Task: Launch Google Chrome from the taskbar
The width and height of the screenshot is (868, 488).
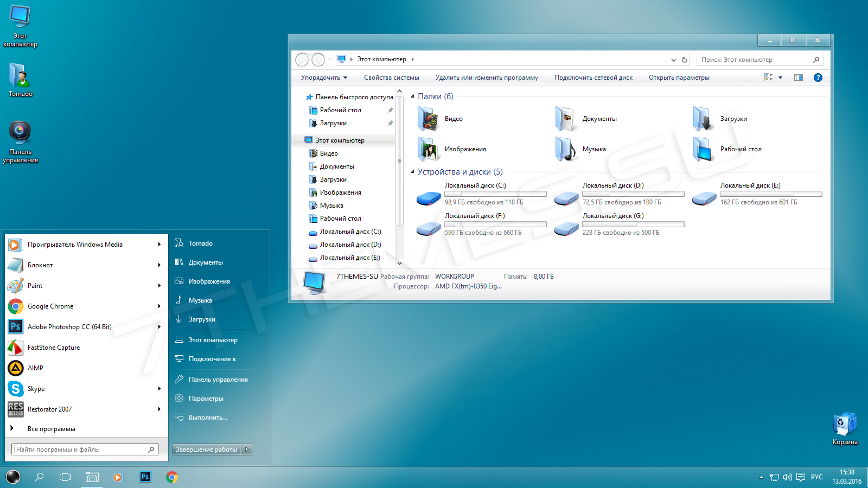Action: click(x=172, y=477)
